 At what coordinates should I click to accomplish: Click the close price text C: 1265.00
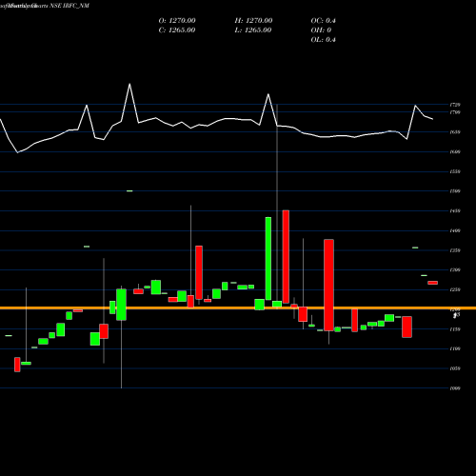[x=177, y=30]
